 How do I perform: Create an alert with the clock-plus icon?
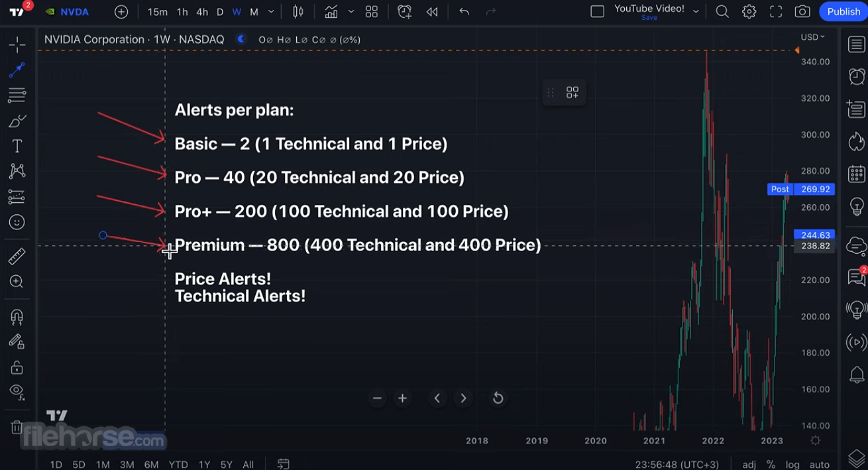click(x=404, y=12)
